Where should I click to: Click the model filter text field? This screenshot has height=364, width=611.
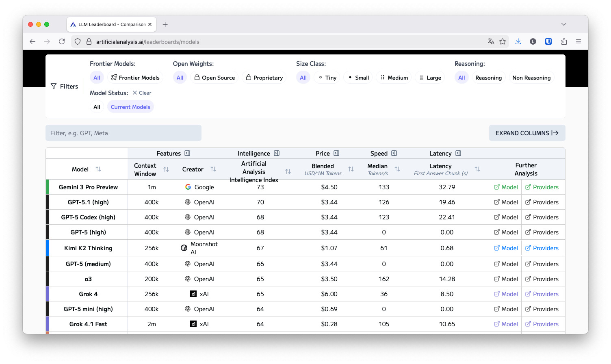pos(123,133)
